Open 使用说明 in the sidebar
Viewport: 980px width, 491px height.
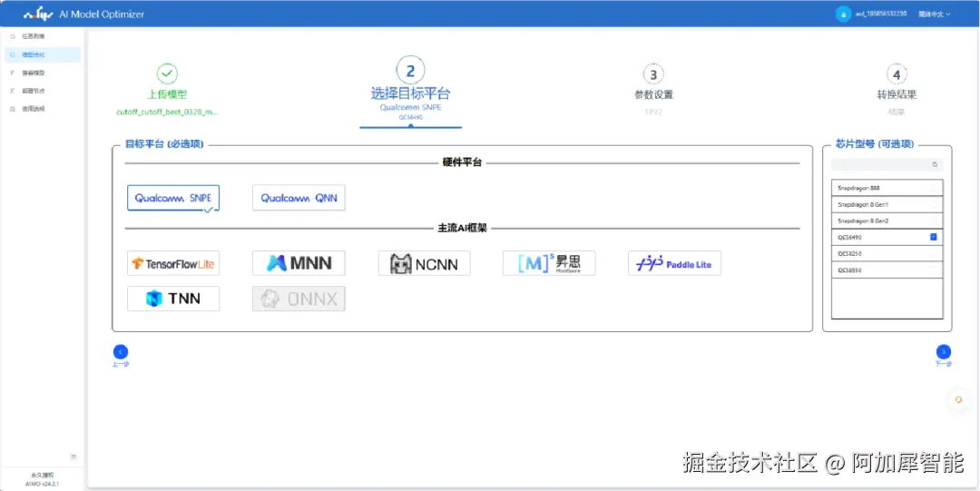tap(41, 108)
